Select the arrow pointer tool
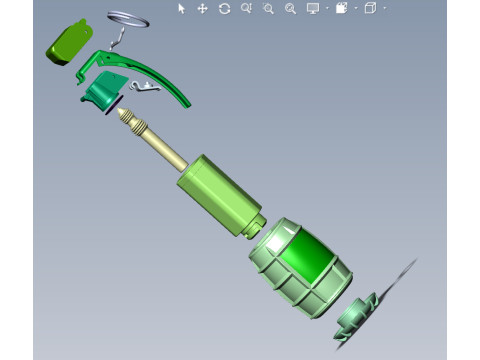This screenshot has width=480, height=360. coord(181,9)
